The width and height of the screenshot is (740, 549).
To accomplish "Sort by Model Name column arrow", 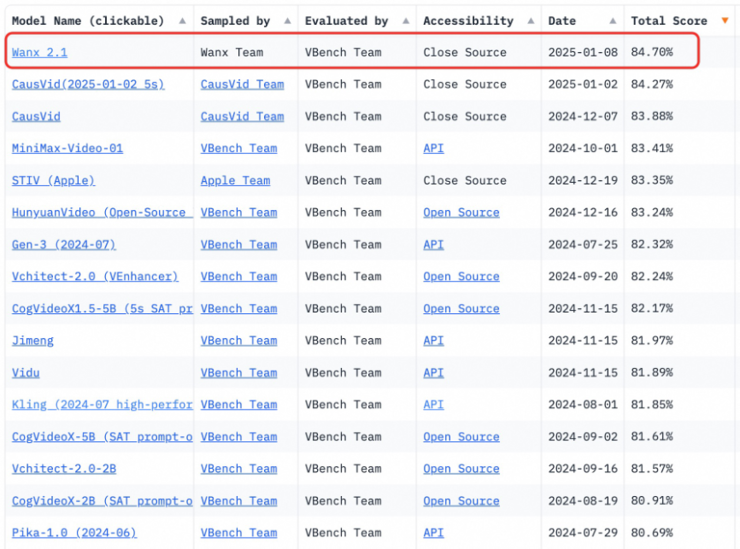I will click(x=181, y=20).
